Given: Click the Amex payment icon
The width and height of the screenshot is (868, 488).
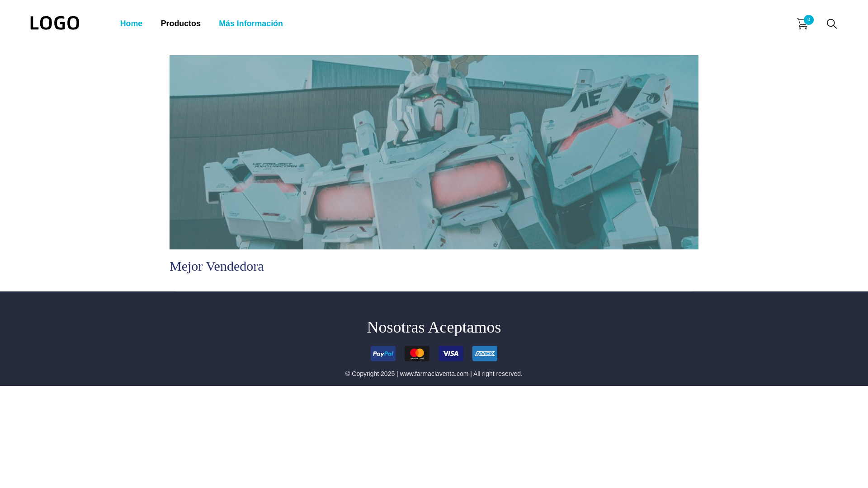Looking at the screenshot, I should pyautogui.click(x=485, y=353).
